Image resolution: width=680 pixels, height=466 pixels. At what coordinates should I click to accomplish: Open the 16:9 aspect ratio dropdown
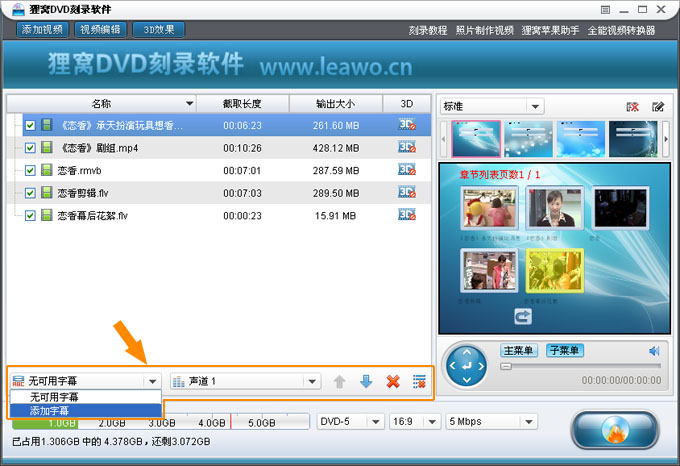415,421
